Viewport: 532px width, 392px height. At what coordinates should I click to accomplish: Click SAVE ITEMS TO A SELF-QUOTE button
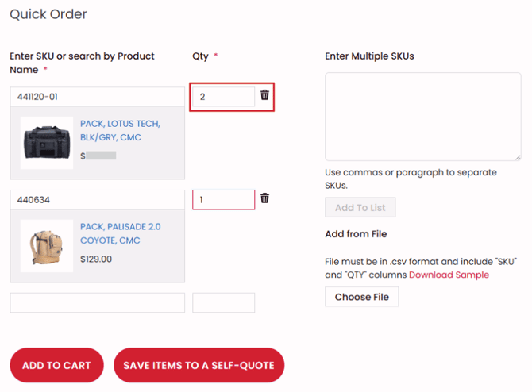pyautogui.click(x=199, y=365)
